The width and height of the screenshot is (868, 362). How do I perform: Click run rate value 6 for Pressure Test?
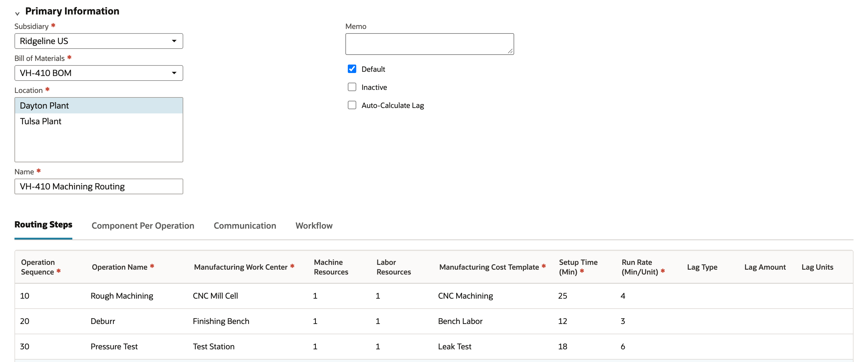point(623,347)
